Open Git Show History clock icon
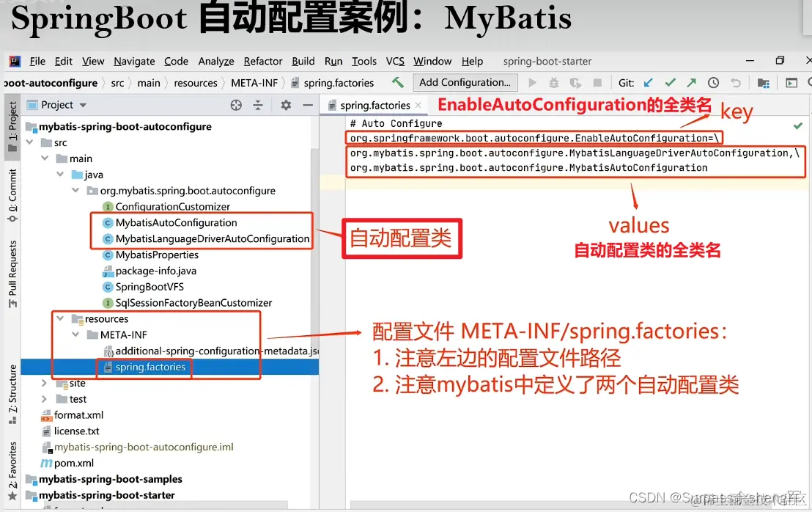 tap(713, 82)
